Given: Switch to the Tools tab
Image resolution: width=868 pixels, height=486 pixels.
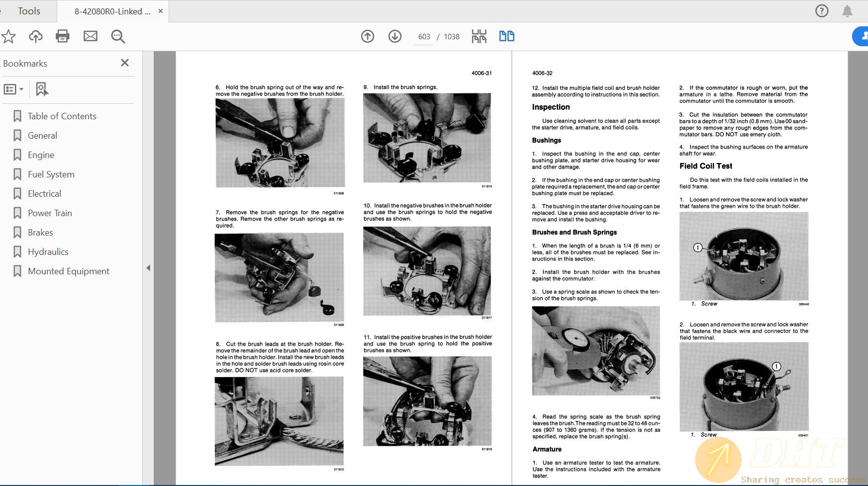Looking at the screenshot, I should click(28, 10).
